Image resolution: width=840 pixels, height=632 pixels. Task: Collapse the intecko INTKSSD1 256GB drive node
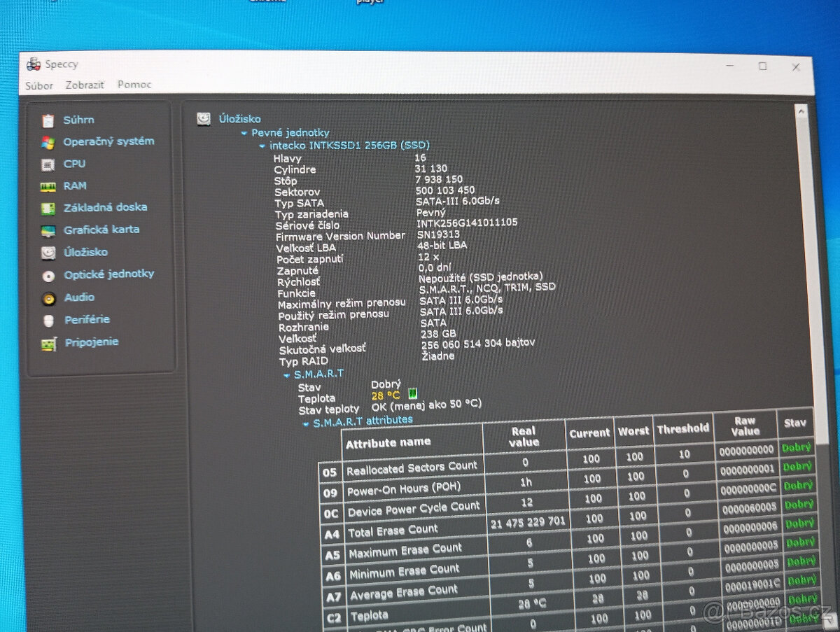pyautogui.click(x=262, y=146)
